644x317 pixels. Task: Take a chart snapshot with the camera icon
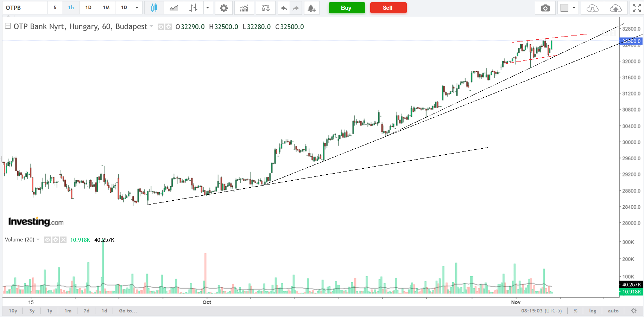(x=545, y=8)
